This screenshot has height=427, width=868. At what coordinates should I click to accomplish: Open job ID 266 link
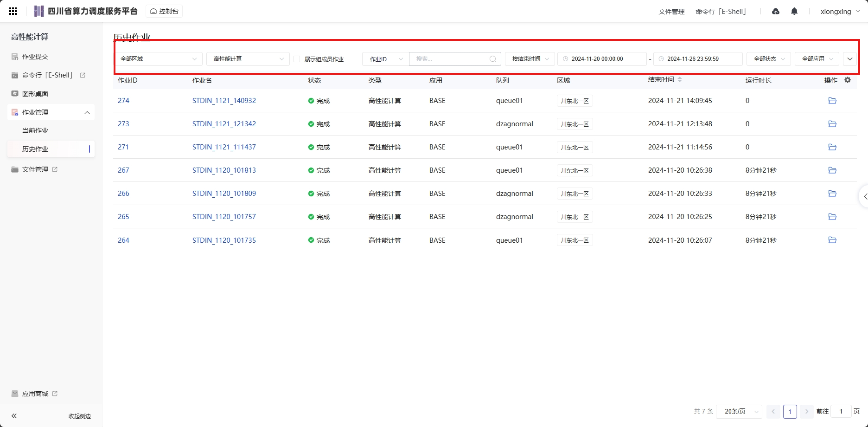(x=123, y=194)
